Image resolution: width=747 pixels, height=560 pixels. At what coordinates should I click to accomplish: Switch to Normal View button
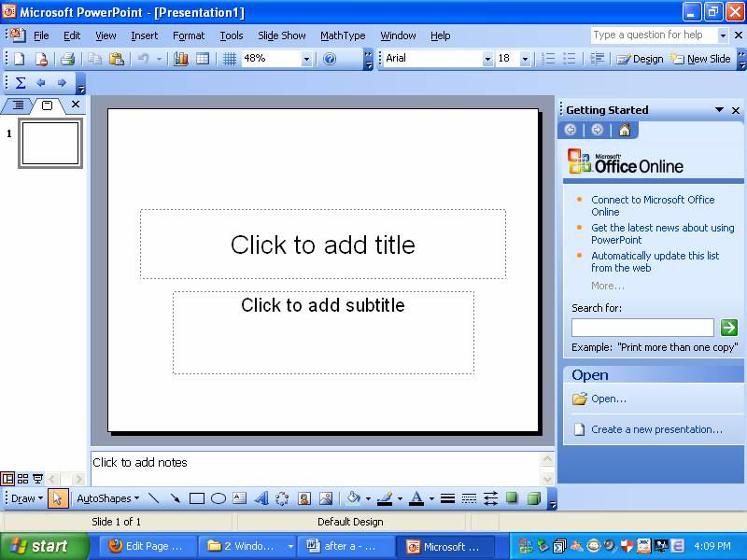click(7, 479)
